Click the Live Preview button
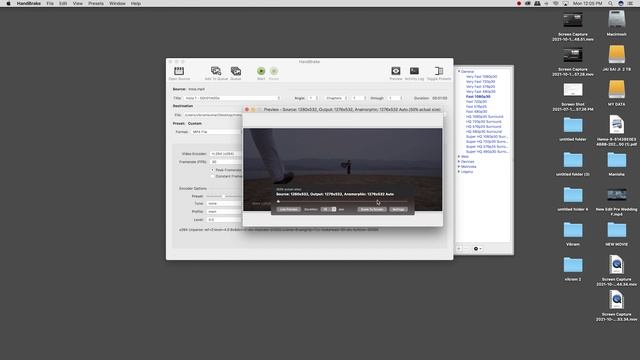This screenshot has width=640, height=360. pyautogui.click(x=289, y=209)
